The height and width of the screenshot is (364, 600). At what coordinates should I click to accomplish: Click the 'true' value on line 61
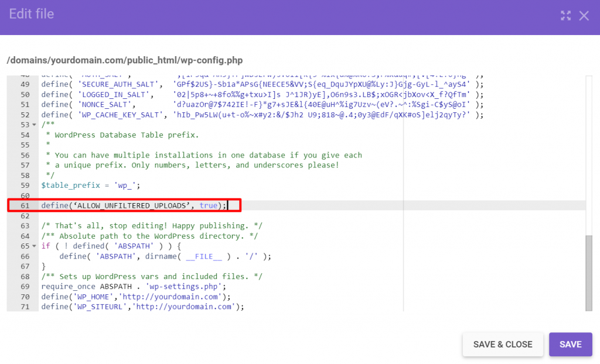[208, 206]
